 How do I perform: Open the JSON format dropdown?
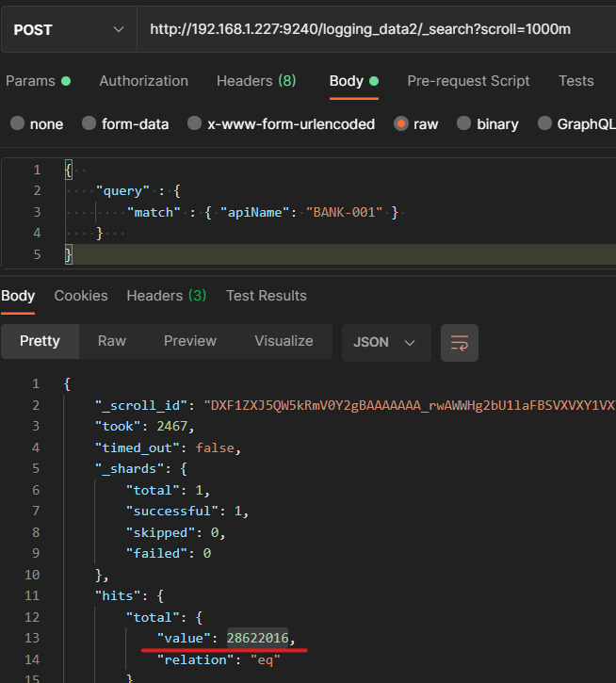click(x=385, y=342)
